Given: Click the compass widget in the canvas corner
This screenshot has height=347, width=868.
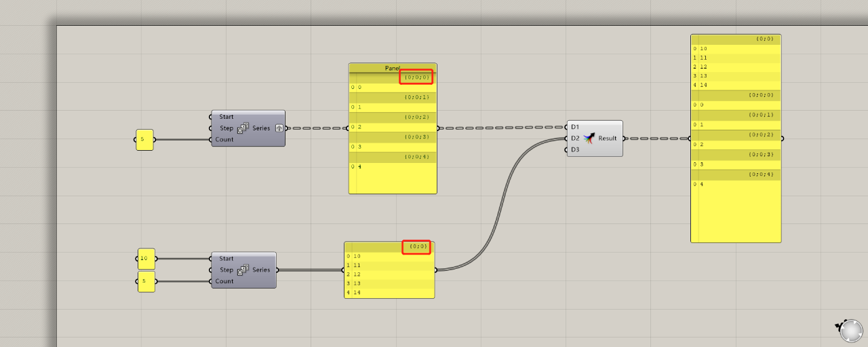Looking at the screenshot, I should [x=848, y=329].
